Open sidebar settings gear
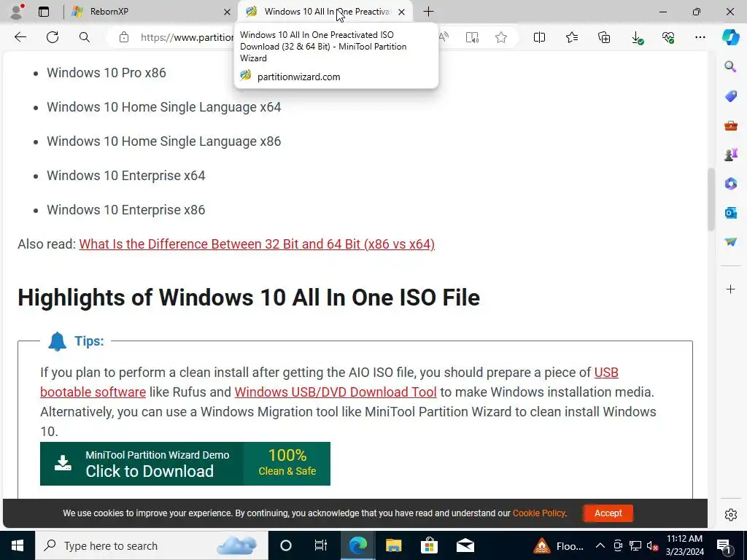The width and height of the screenshot is (747, 560). pyautogui.click(x=730, y=515)
